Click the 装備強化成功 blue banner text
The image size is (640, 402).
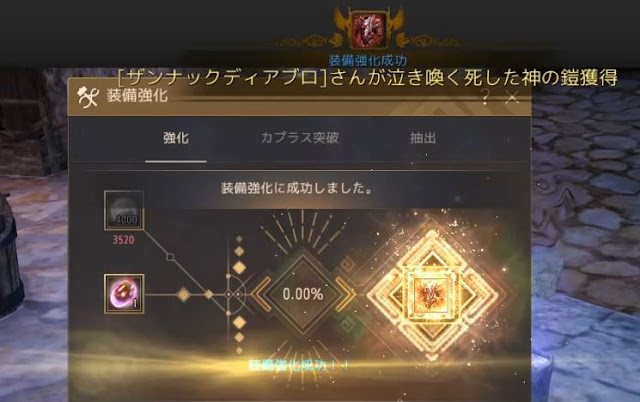coord(368,60)
